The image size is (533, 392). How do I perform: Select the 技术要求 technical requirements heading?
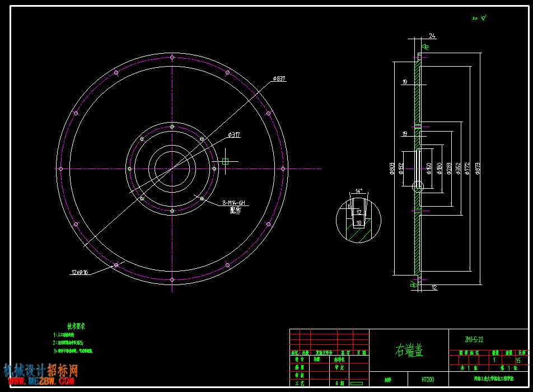76,326
